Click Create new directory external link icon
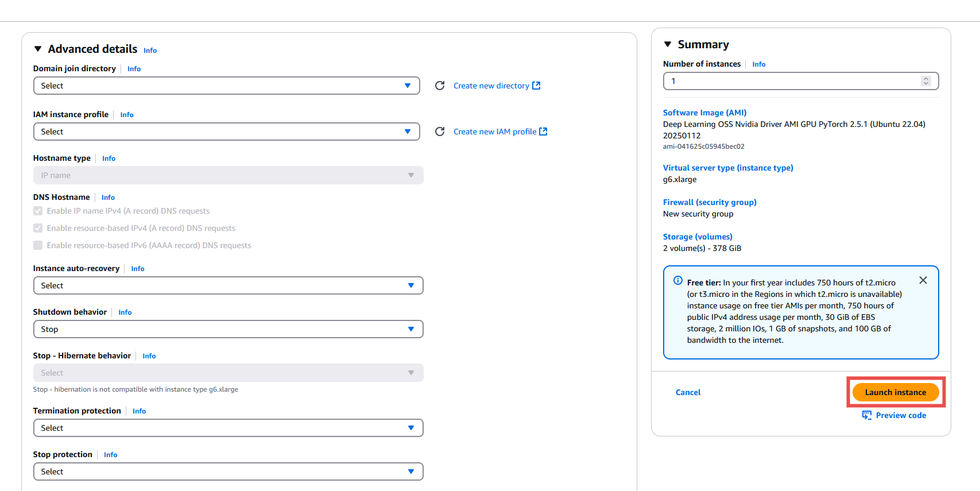Screen dimensions: 980x491 536,86
